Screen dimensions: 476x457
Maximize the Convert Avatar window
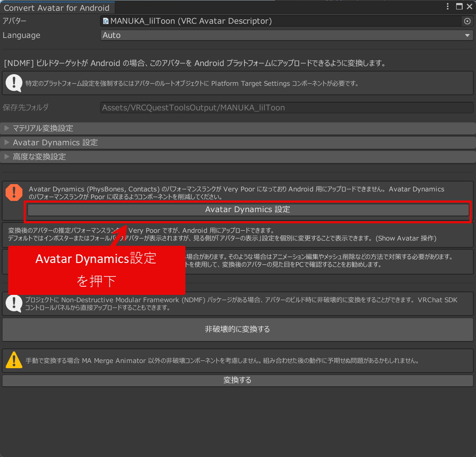click(x=459, y=6)
